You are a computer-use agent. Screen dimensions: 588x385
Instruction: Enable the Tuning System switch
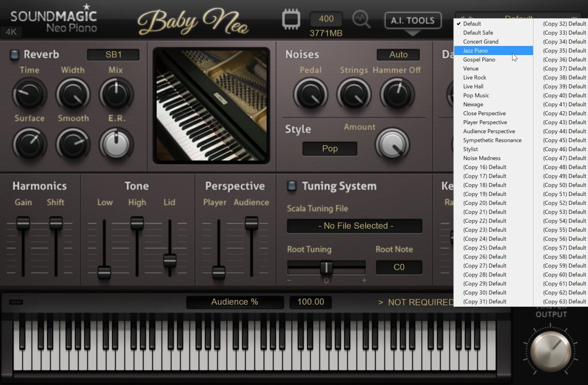292,186
